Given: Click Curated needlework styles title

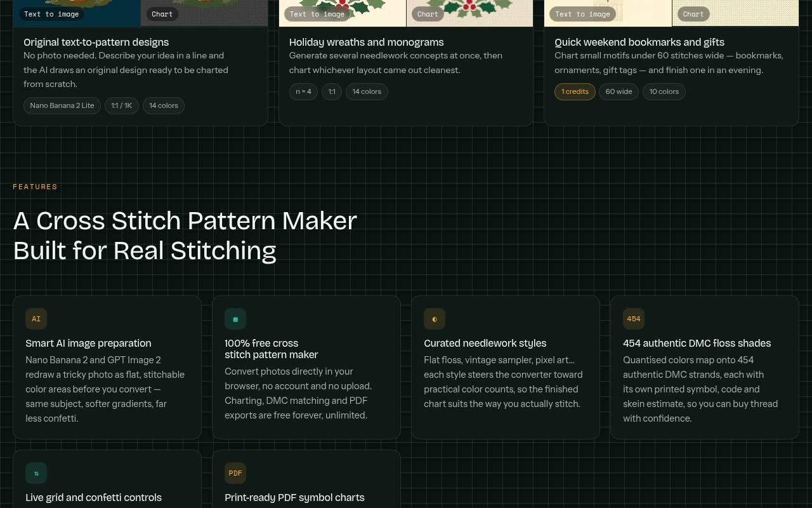Looking at the screenshot, I should click(x=485, y=343).
